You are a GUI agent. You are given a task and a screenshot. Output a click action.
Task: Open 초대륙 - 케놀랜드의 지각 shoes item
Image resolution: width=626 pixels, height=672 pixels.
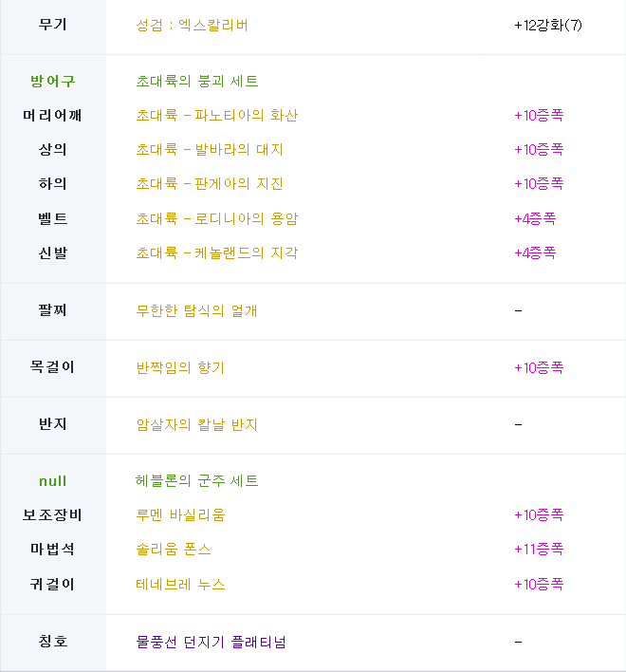(216, 252)
